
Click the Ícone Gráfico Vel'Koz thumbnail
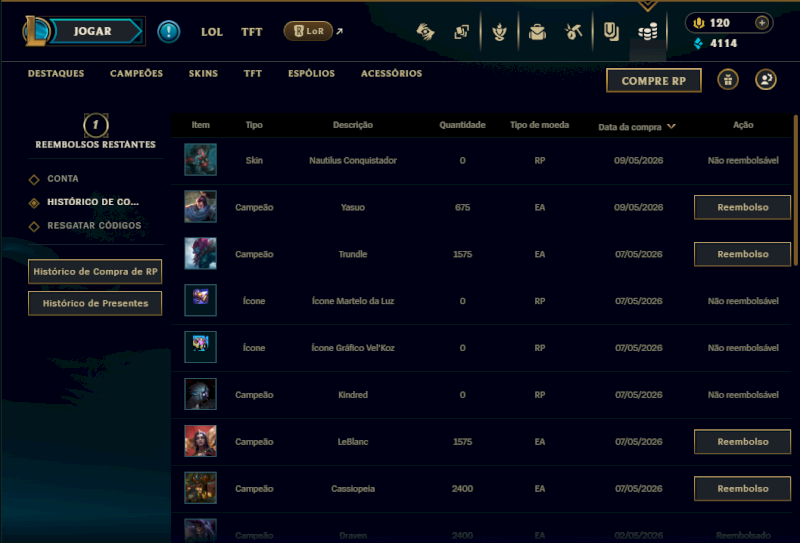coord(201,347)
